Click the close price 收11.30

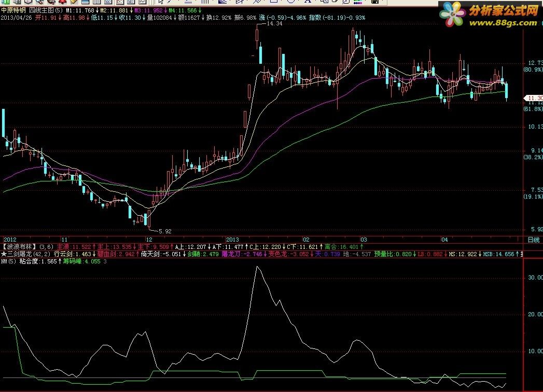(130, 17)
